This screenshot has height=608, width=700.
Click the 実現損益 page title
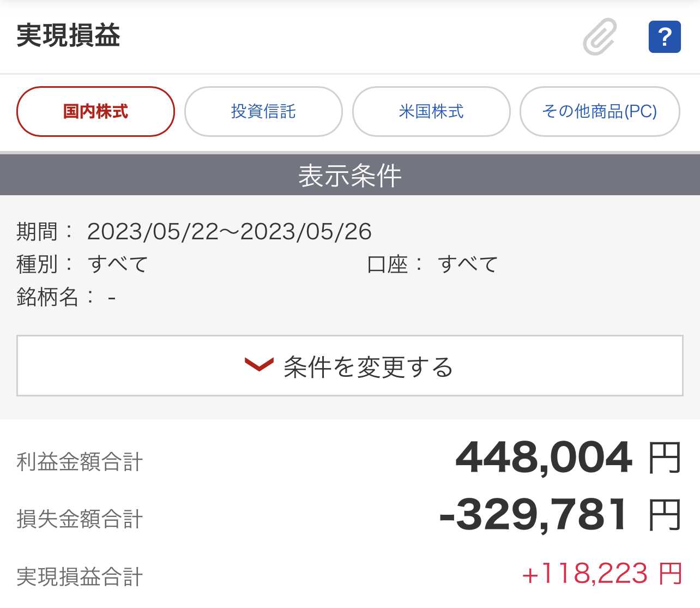(x=68, y=35)
